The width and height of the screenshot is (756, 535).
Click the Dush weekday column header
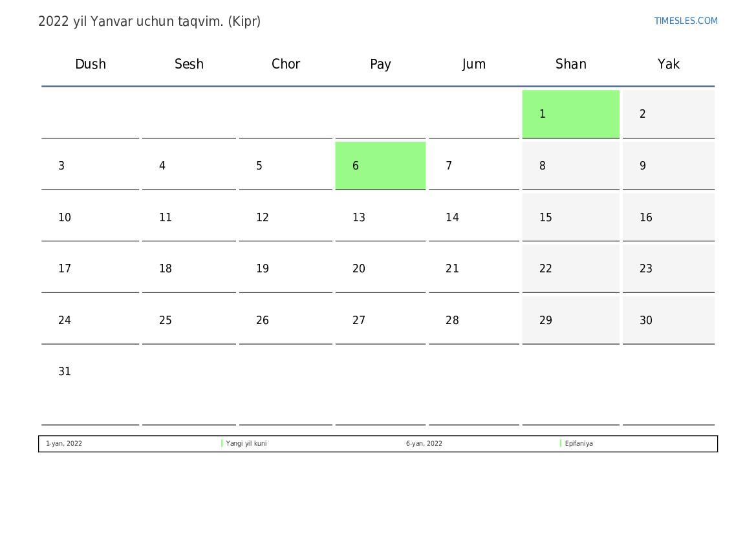91,64
